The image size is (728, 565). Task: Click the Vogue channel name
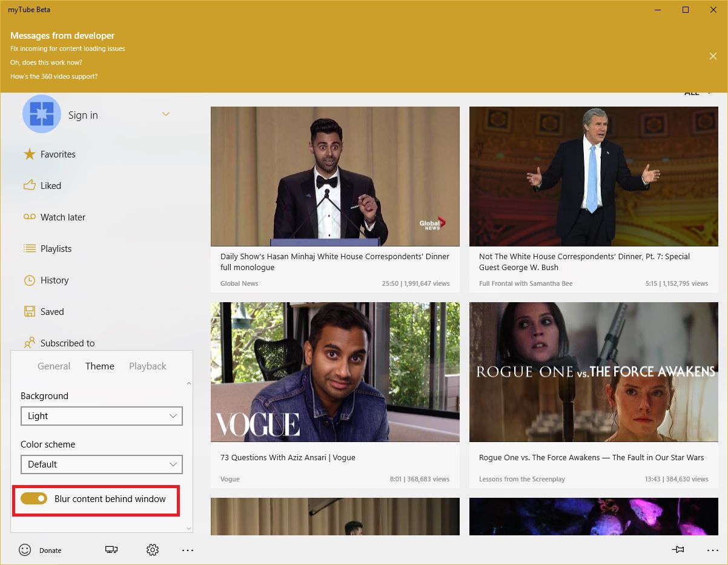(230, 479)
